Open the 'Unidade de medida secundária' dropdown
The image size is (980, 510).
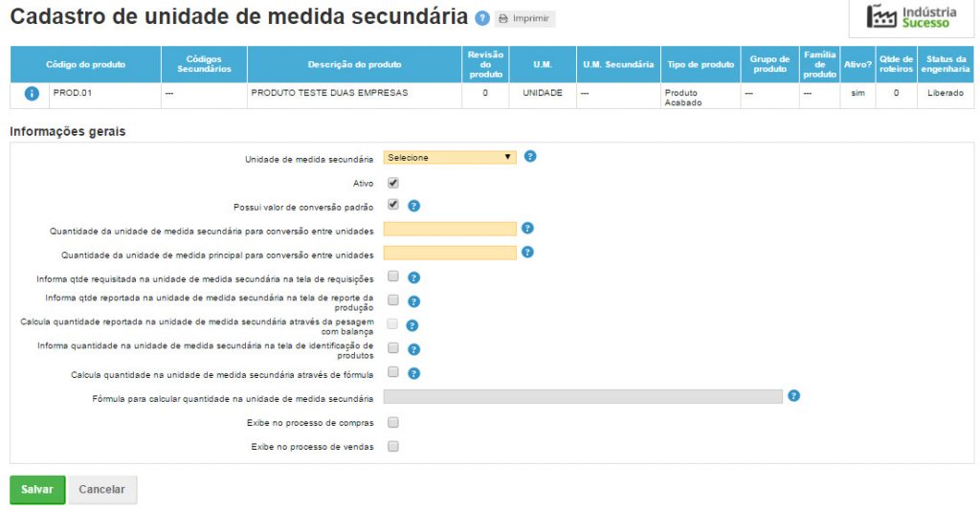pos(450,158)
